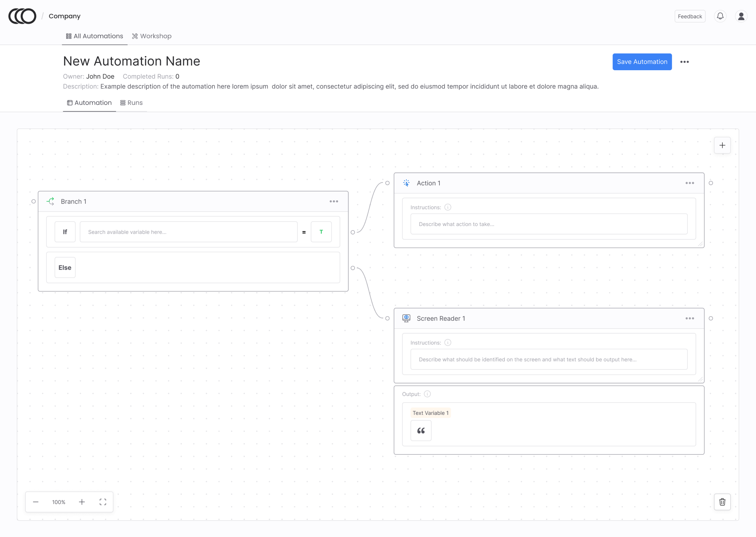Image resolution: width=756 pixels, height=537 pixels.
Task: Click the Branch 1 node title
Action: pyautogui.click(x=74, y=202)
